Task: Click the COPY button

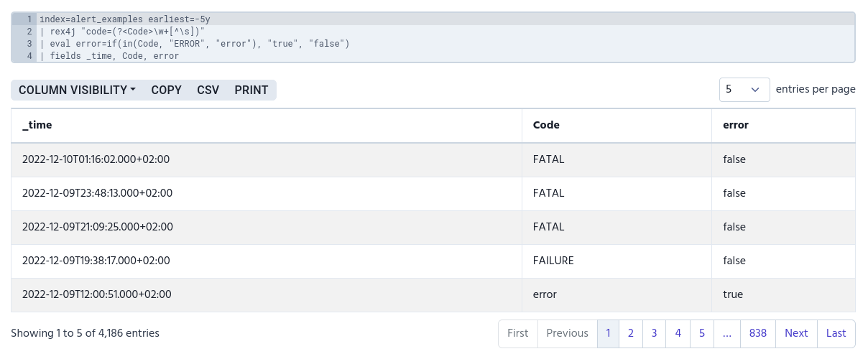Action: pos(166,90)
